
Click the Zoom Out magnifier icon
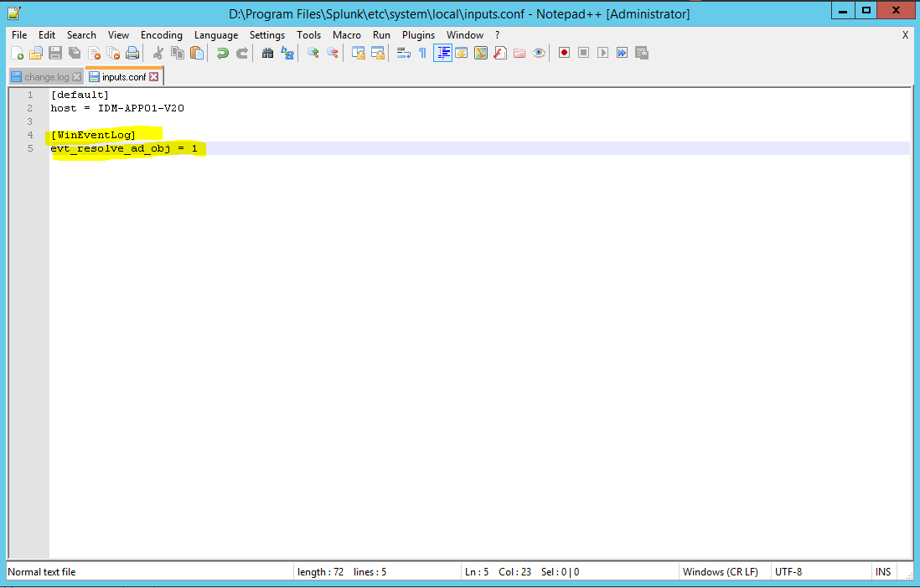point(332,54)
